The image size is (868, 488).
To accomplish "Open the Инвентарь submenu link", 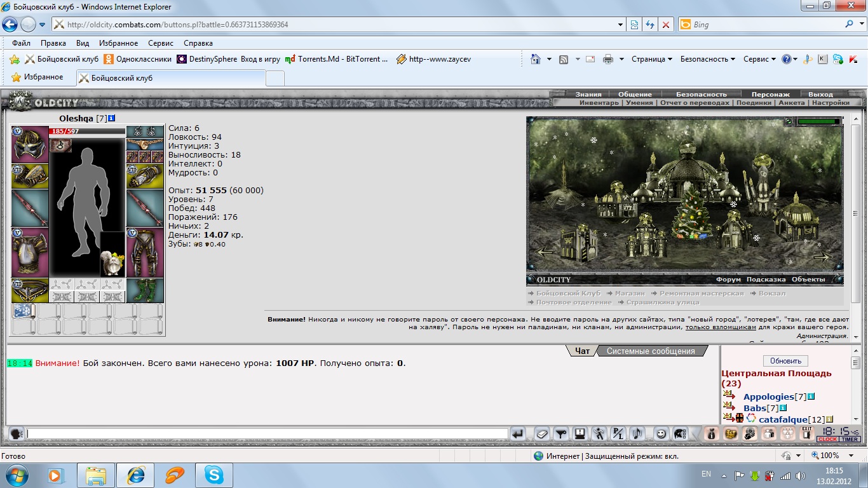I will (x=599, y=102).
